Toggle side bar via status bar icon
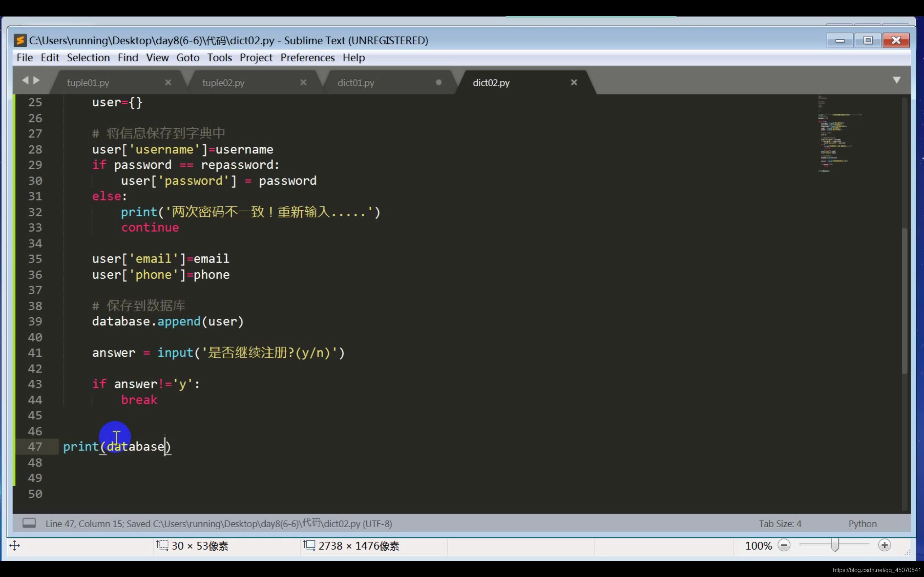 click(x=29, y=523)
